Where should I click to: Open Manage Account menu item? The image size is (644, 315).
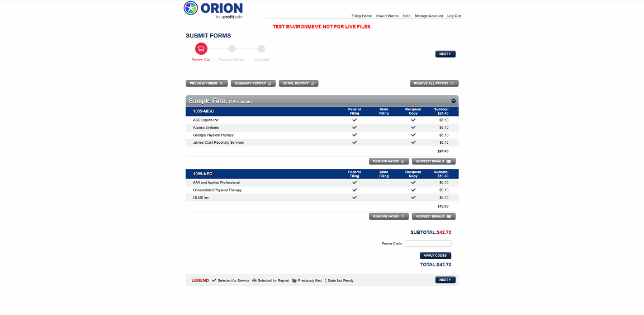(429, 16)
